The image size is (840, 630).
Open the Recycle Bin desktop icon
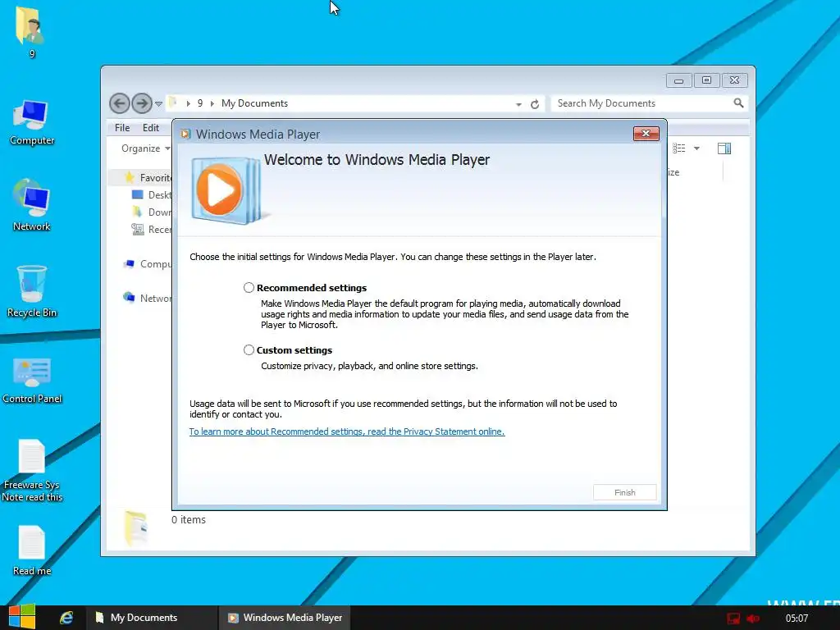[32, 291]
